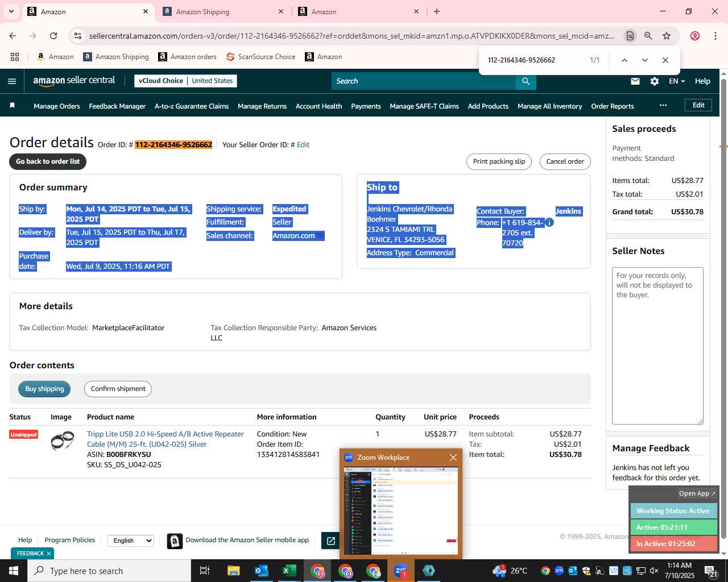Image resolution: width=728 pixels, height=582 pixels.
Task: Switch to the Amazon Shipping browser tab
Action: [223, 11]
